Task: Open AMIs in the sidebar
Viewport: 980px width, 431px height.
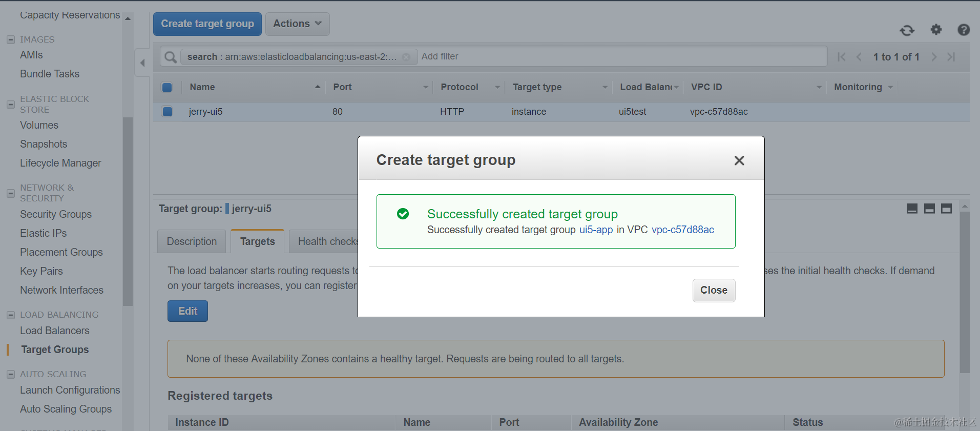Action: 31,55
